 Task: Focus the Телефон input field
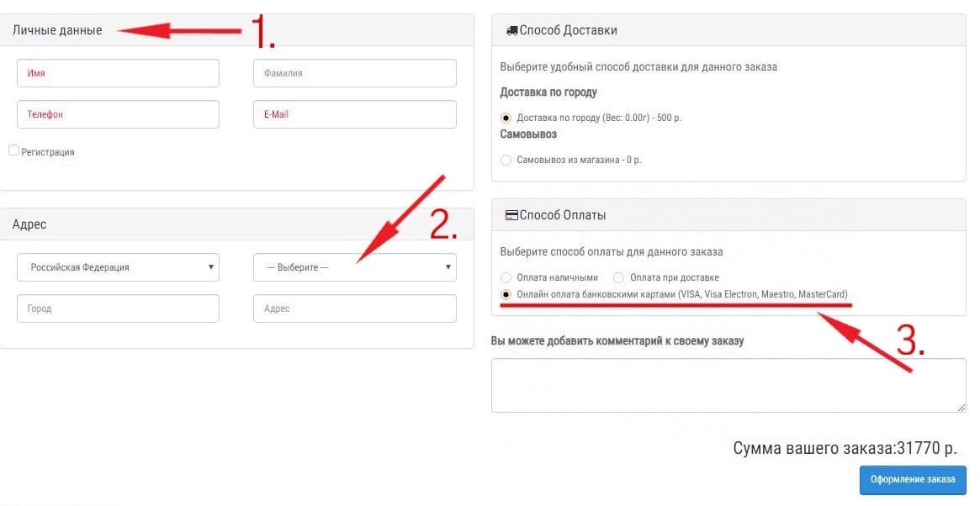[x=118, y=114]
